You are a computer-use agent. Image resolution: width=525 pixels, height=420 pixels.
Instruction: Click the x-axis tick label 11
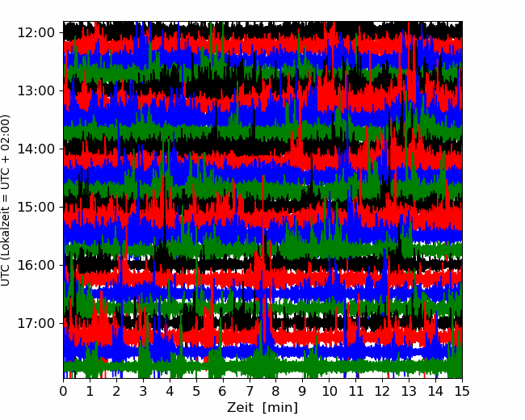click(356, 391)
